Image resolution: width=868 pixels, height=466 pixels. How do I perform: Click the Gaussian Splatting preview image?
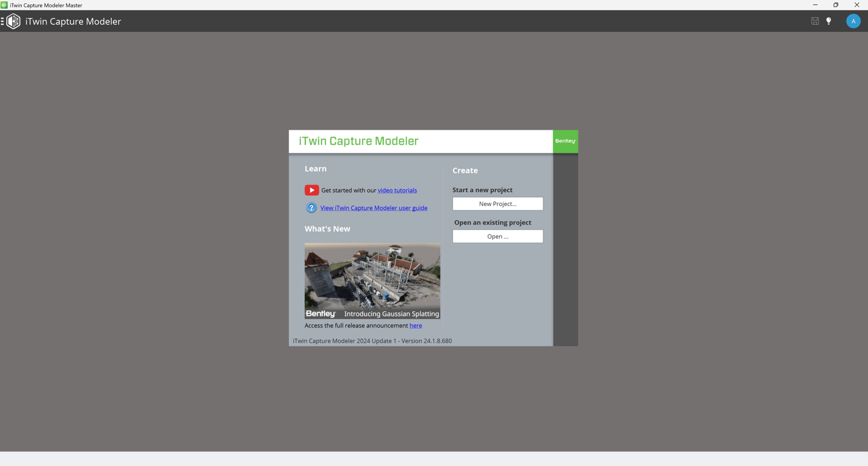pos(373,281)
